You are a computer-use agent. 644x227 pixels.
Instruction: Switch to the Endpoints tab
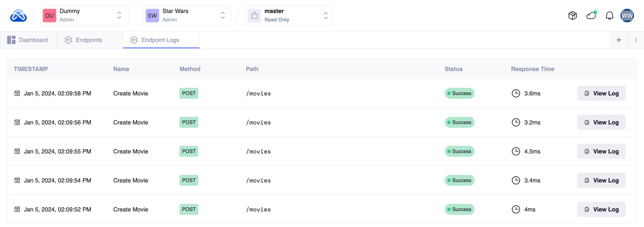(84, 40)
